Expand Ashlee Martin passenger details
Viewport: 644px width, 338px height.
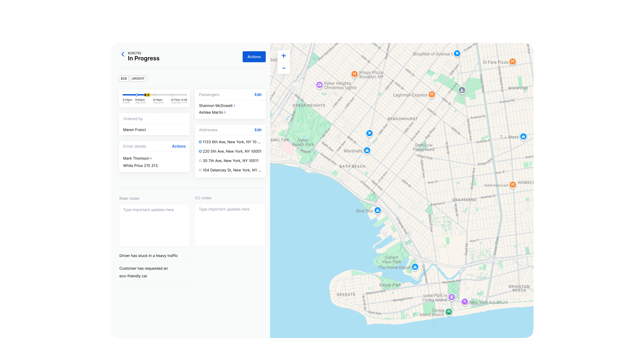tap(212, 112)
